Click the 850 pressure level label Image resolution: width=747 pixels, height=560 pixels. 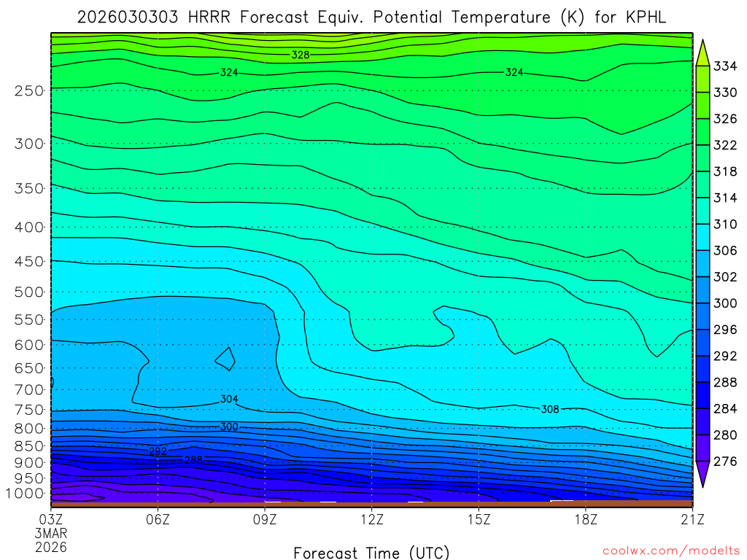tap(29, 446)
